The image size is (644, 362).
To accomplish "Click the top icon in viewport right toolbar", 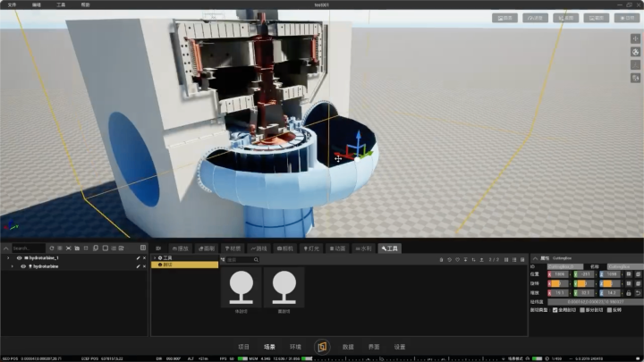I will [635, 38].
